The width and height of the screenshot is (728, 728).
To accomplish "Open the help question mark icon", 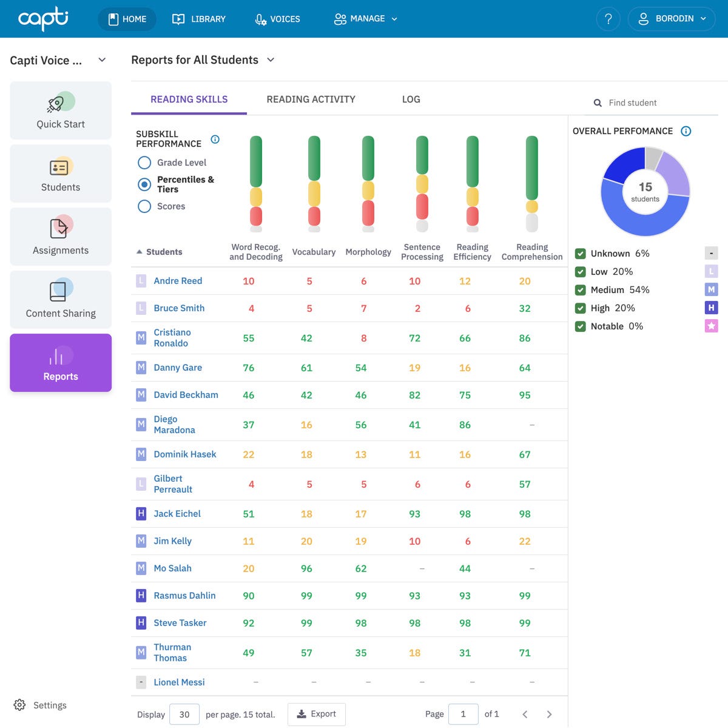I will [x=608, y=19].
